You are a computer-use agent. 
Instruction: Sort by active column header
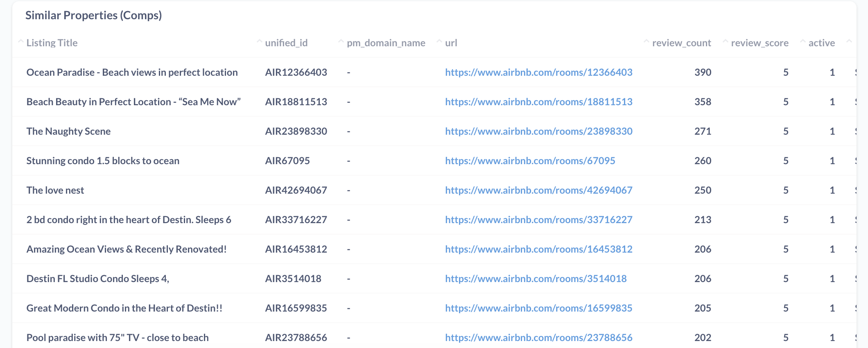click(x=822, y=43)
